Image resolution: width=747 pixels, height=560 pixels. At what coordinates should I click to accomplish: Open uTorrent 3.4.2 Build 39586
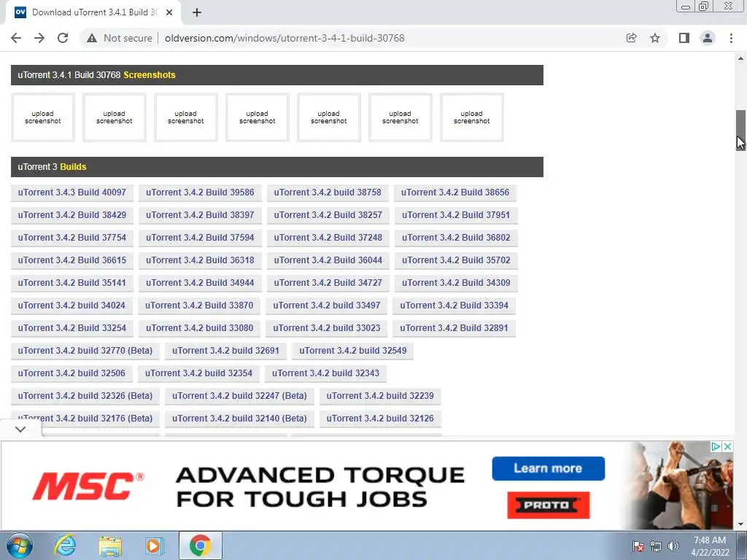(x=200, y=192)
